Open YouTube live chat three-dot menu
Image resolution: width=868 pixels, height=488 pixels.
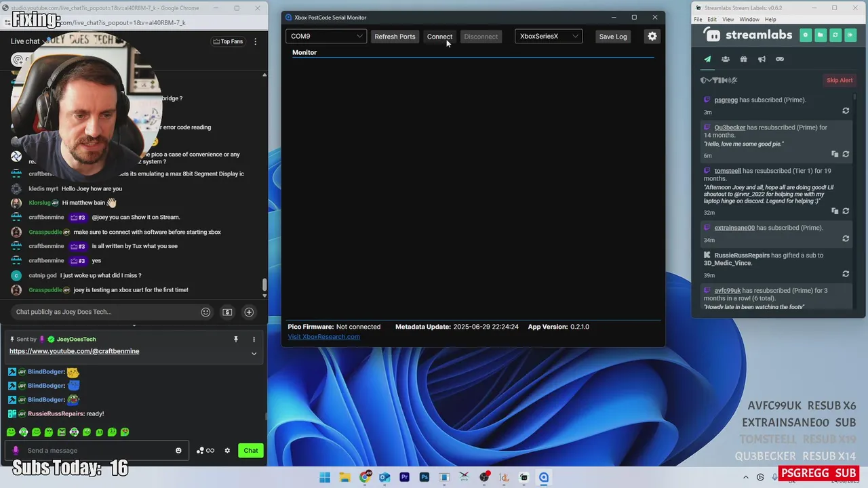(255, 41)
